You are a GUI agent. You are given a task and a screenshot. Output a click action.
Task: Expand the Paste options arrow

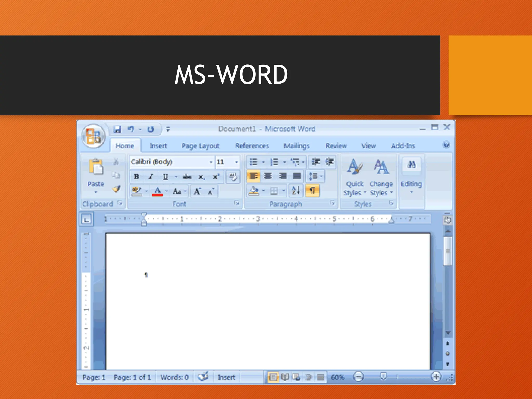96,192
